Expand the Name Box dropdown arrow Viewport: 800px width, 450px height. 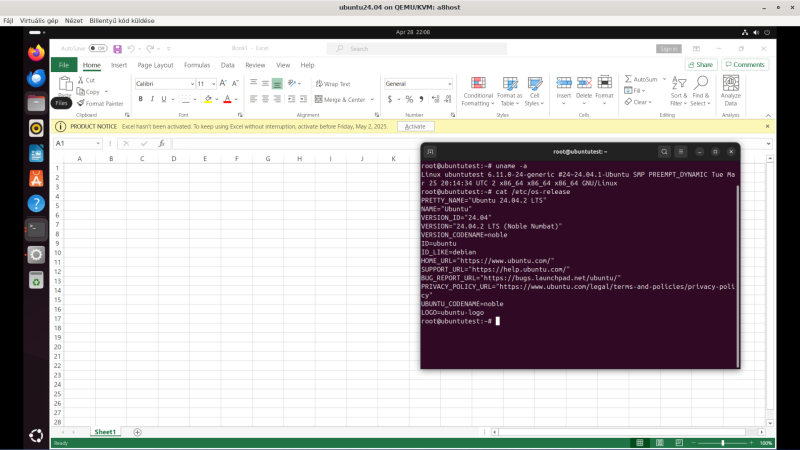[98, 144]
